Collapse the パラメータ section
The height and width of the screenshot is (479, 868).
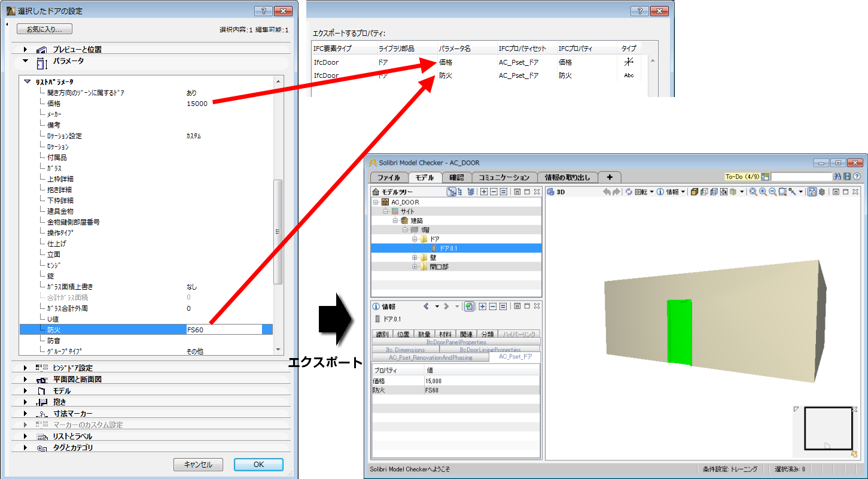click(x=25, y=60)
